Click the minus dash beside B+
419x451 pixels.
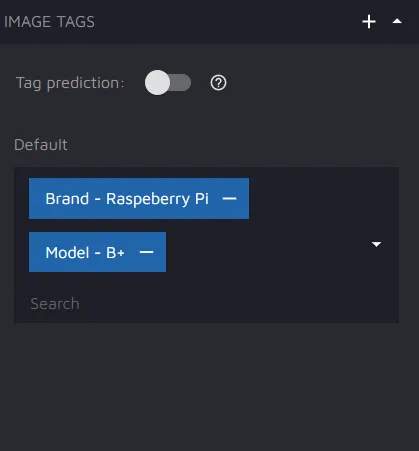coord(146,252)
